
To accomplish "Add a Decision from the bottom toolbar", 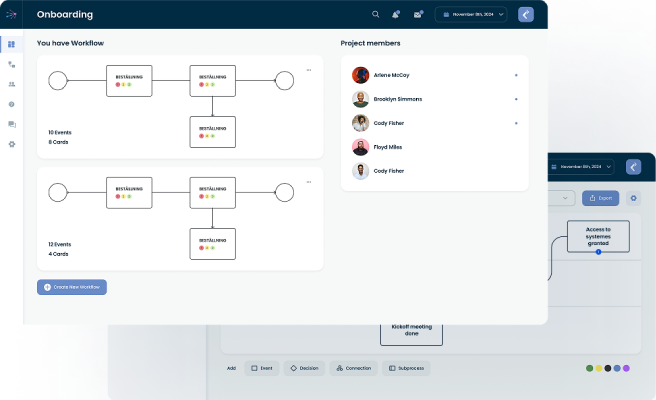I will tap(305, 368).
